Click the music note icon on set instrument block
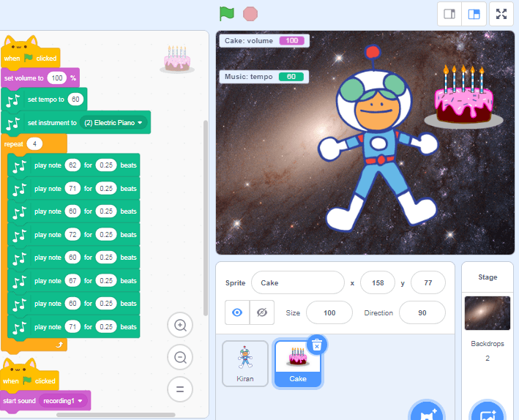This screenshot has height=420, width=519. tap(13, 124)
